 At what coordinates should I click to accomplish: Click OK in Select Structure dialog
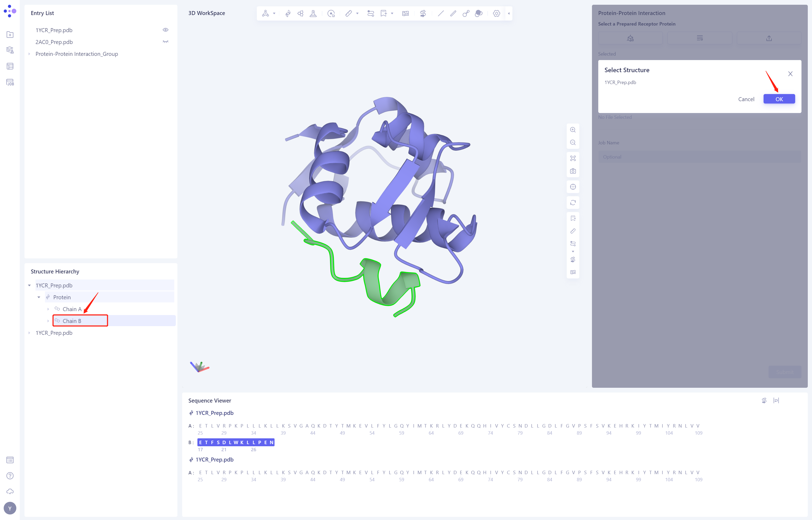click(779, 99)
